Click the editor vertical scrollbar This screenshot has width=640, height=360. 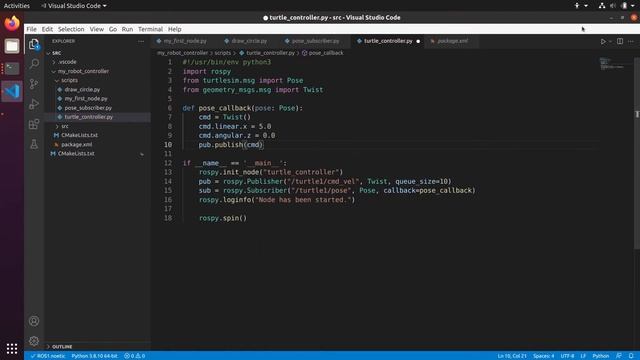tap(637, 153)
